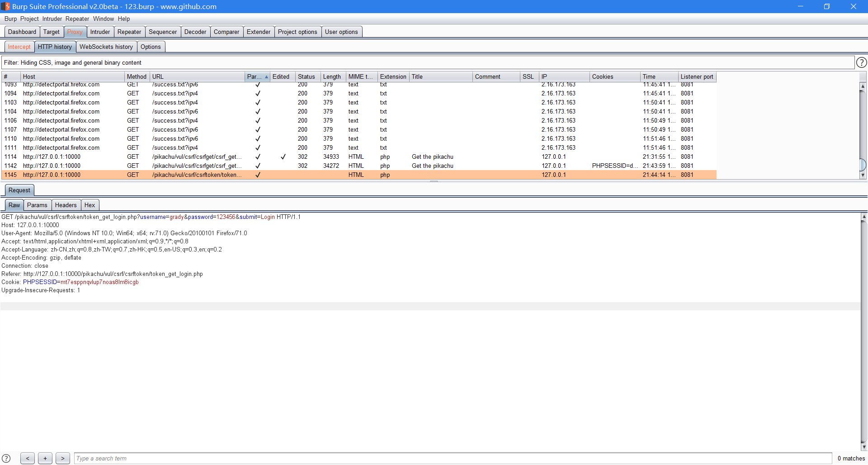Screen dimensions: 868x465
Task: Sort history by Title column header
Action: click(441, 76)
